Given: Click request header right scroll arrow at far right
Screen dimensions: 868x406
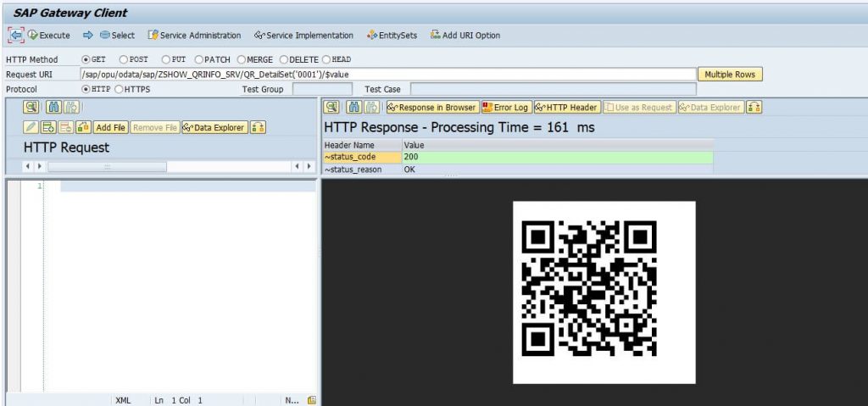Looking at the screenshot, I should pos(309,166).
